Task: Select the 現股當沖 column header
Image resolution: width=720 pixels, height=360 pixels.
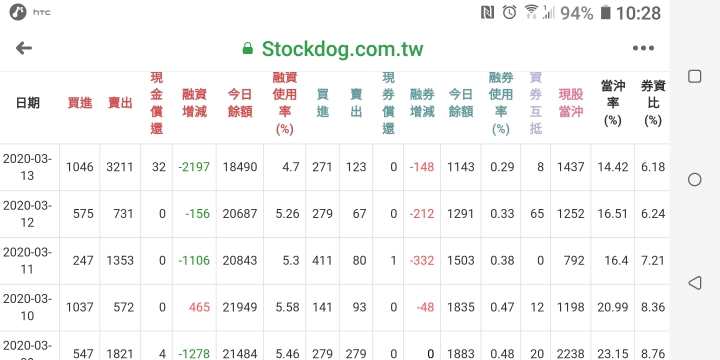Action: pyautogui.click(x=571, y=103)
